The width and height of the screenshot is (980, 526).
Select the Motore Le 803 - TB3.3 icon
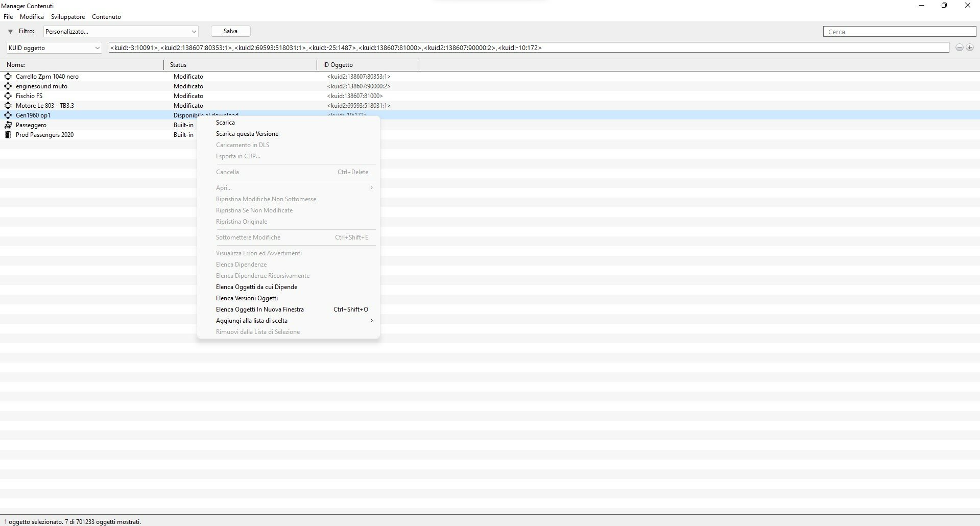point(8,106)
